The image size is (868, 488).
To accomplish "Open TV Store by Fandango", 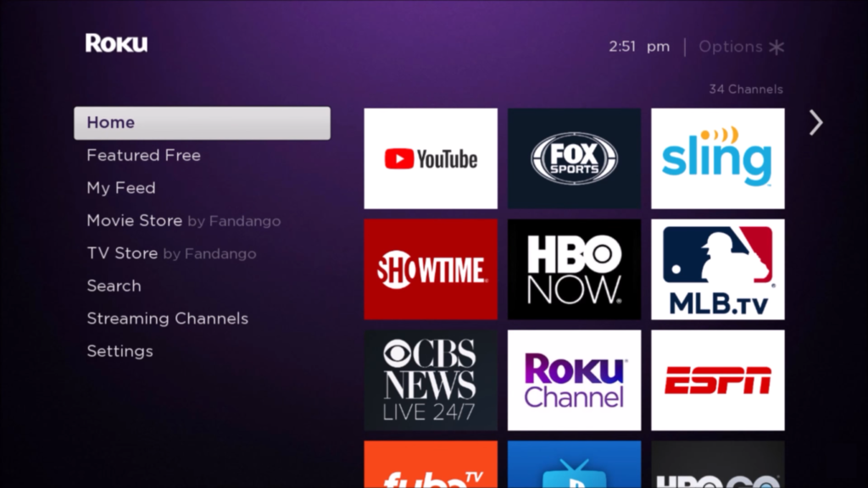I will pos(171,253).
